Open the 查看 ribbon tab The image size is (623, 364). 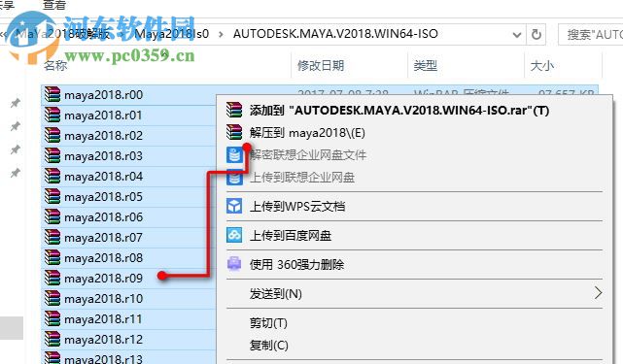click(x=54, y=5)
